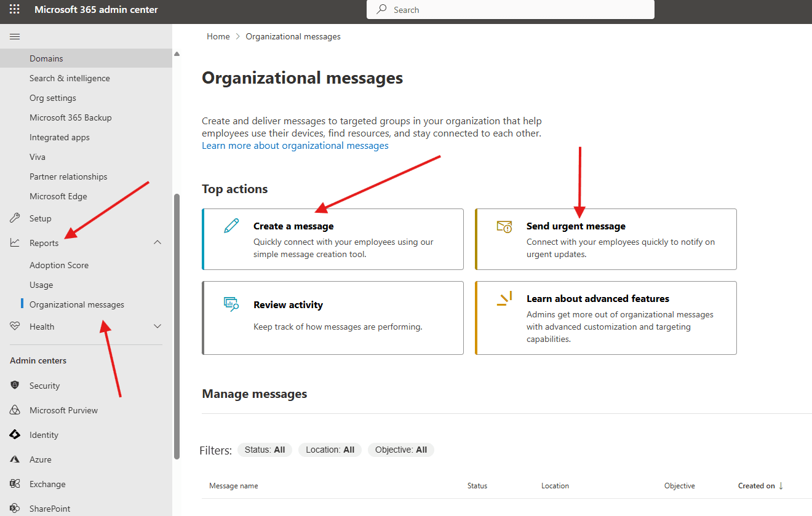Expand the Health section chevron

pyautogui.click(x=157, y=326)
